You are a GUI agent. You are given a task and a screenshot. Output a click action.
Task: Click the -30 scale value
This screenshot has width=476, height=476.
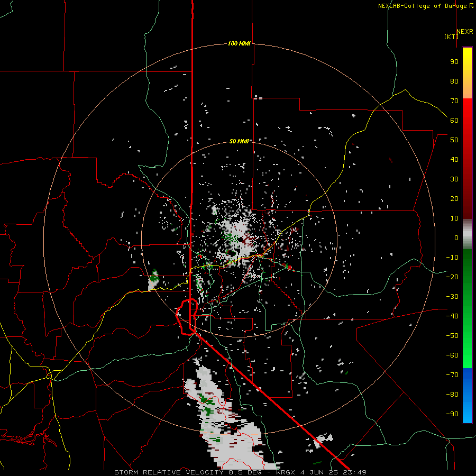point(452,297)
